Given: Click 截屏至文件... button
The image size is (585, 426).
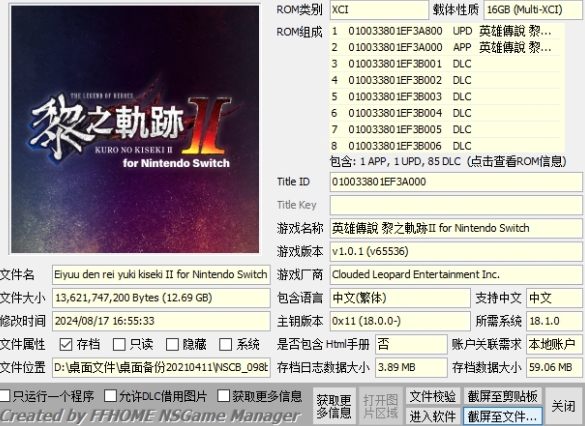Looking at the screenshot, I should pyautogui.click(x=502, y=416).
